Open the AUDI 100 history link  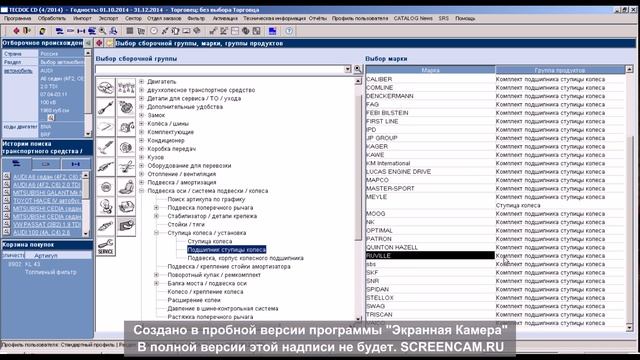(x=42, y=232)
